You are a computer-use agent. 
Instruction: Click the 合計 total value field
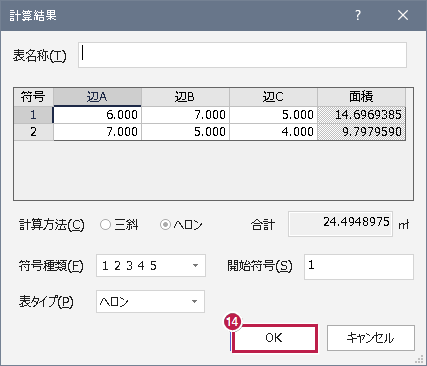point(340,224)
